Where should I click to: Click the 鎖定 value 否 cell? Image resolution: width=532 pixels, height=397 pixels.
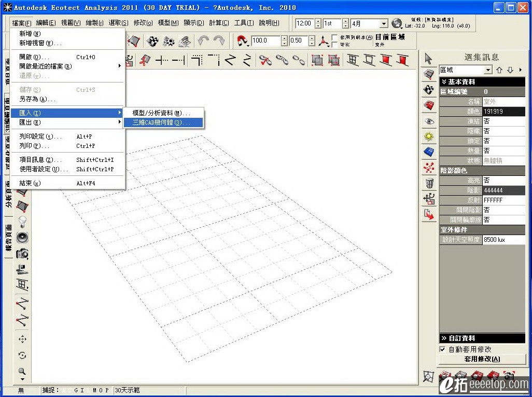pyautogui.click(x=504, y=141)
